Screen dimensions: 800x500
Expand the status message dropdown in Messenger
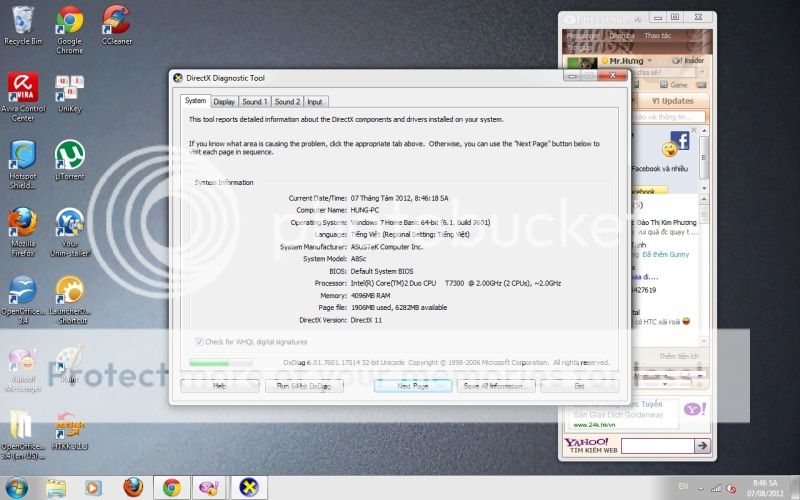click(703, 72)
